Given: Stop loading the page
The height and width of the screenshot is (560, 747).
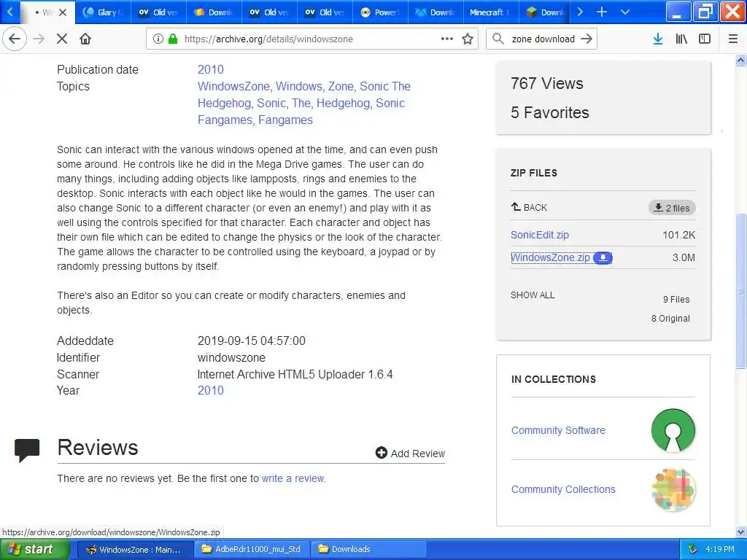Looking at the screenshot, I should tap(62, 39).
